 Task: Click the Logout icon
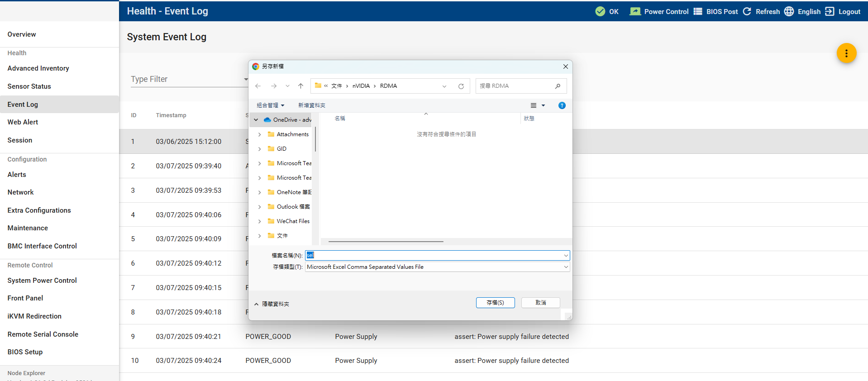tap(830, 11)
